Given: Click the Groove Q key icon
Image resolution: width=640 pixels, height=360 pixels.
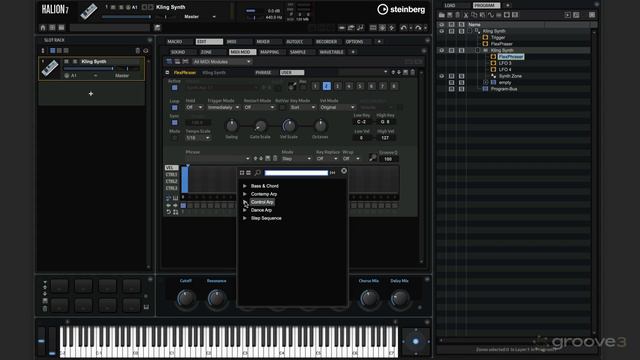Looking at the screenshot, I should pyautogui.click(x=373, y=158).
